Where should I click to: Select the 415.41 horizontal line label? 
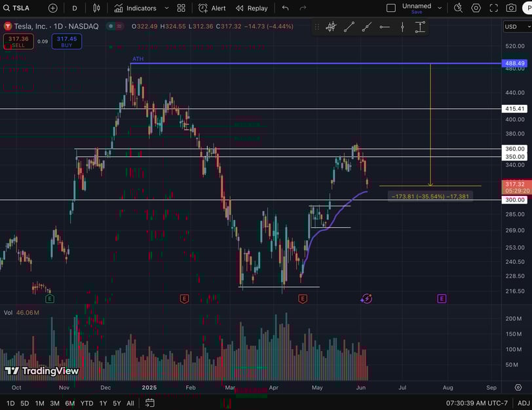pos(515,109)
